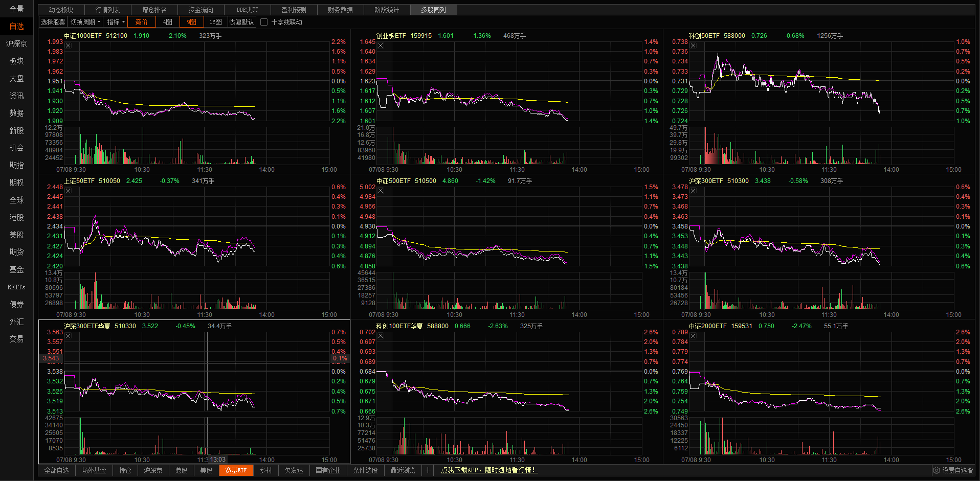Click the 点我下载APP download link
This screenshot has height=481, width=980.
pos(489,470)
